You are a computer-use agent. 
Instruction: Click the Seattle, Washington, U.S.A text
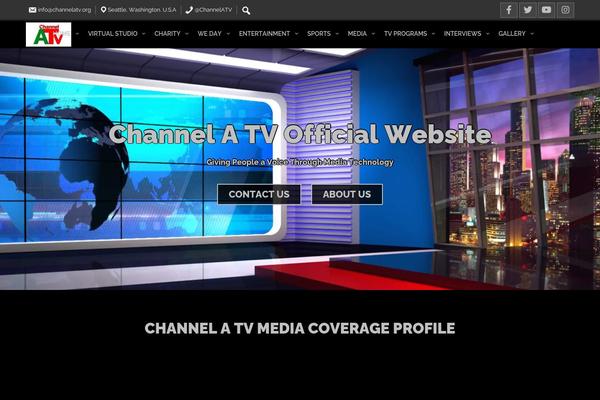click(142, 10)
